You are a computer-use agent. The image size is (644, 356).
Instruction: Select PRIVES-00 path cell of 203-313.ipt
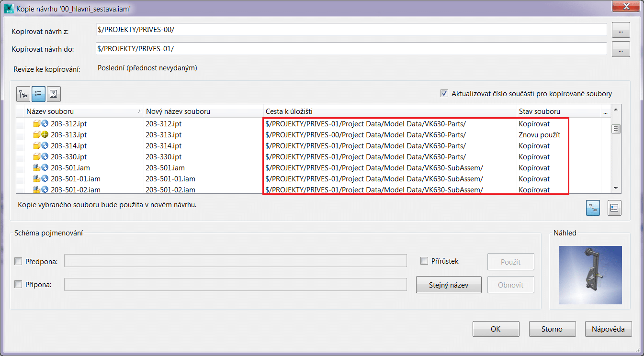[390, 135]
